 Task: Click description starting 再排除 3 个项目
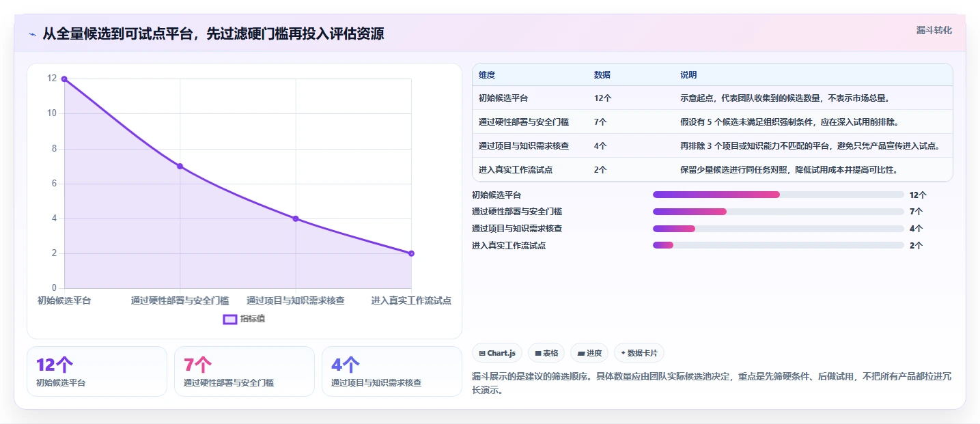point(810,145)
